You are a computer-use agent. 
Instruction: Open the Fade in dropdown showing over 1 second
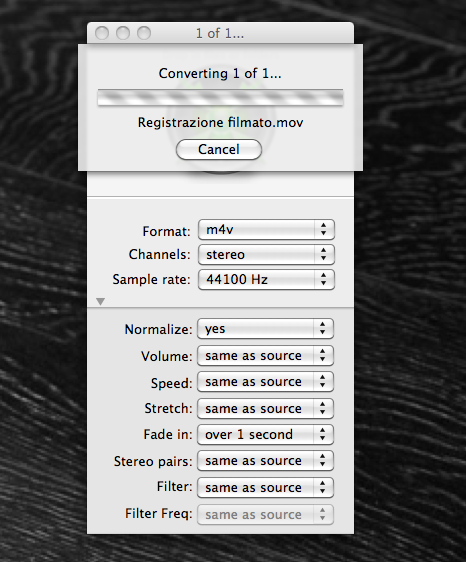pyautogui.click(x=265, y=434)
